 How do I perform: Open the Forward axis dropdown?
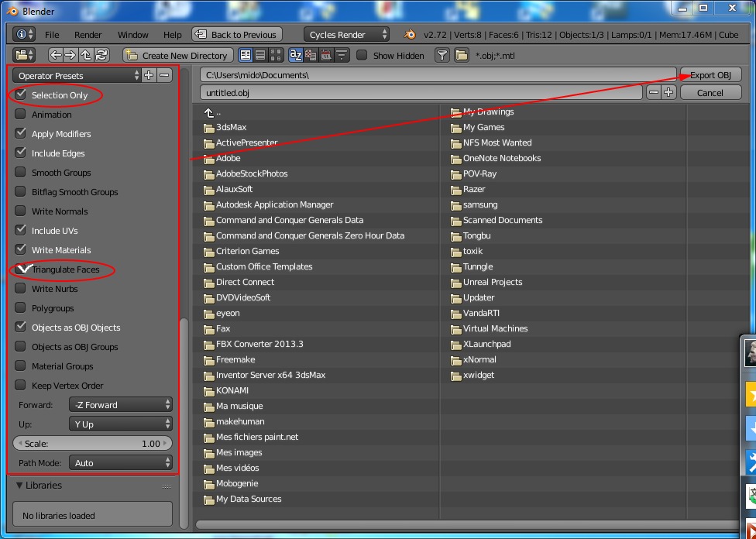121,405
